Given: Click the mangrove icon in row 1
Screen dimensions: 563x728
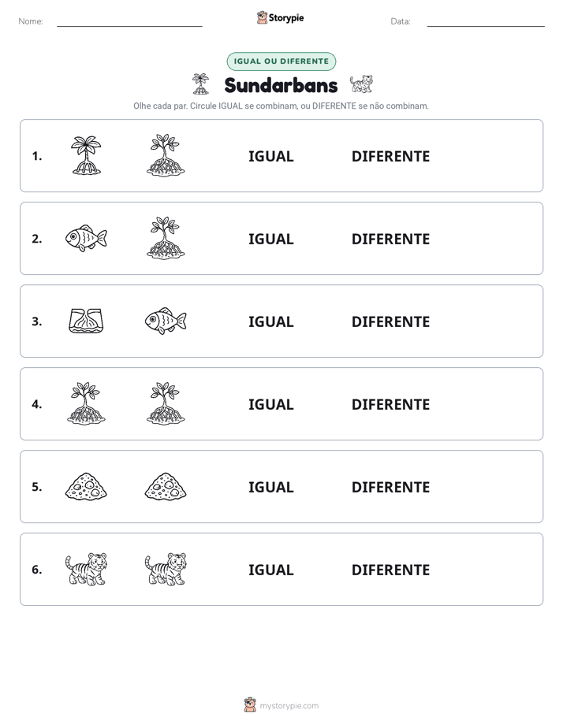Looking at the screenshot, I should [x=166, y=155].
